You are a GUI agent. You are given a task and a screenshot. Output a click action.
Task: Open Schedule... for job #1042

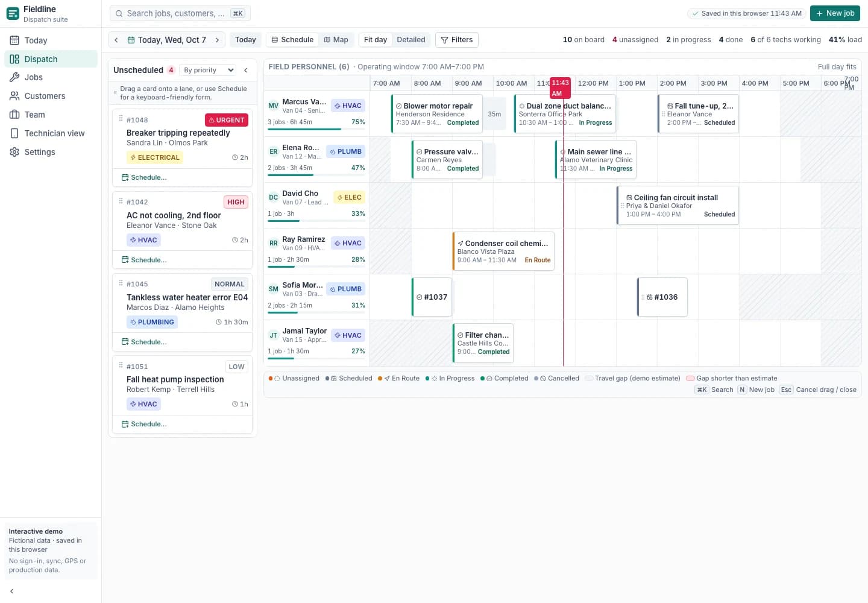click(x=144, y=260)
